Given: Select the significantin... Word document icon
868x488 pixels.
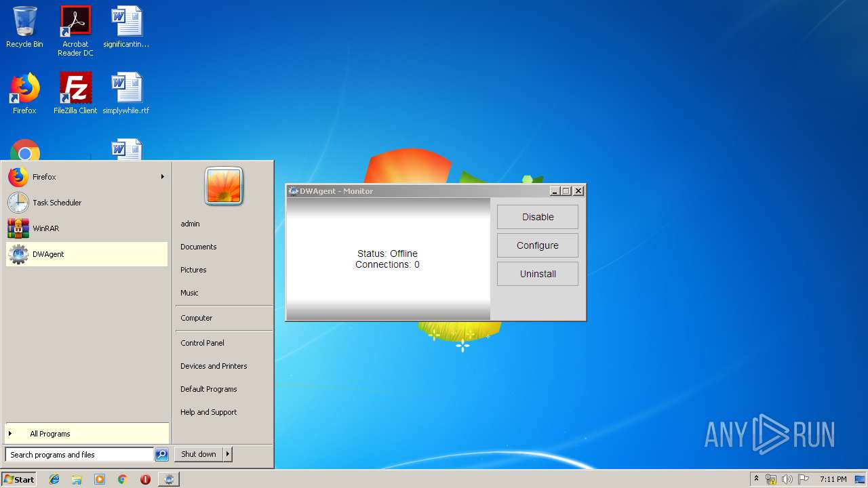Looking at the screenshot, I should (126, 27).
